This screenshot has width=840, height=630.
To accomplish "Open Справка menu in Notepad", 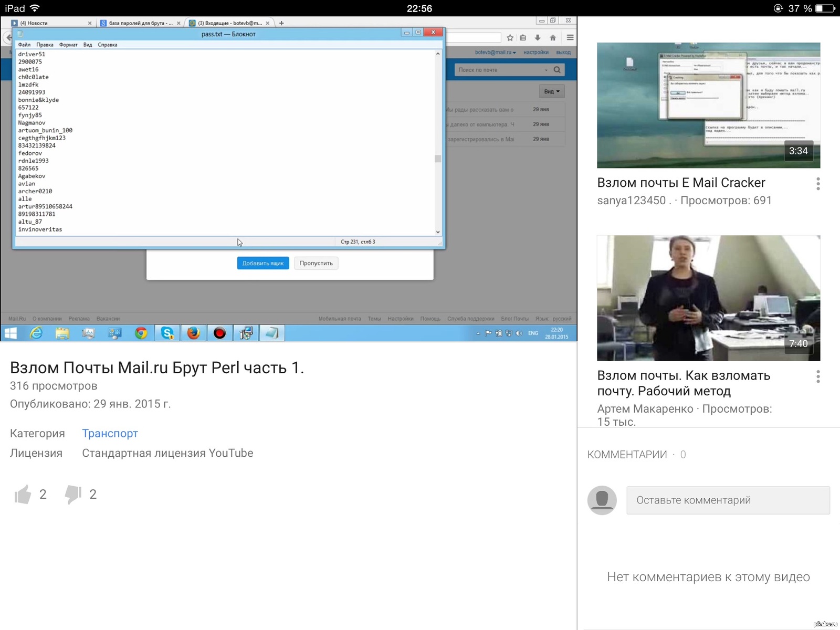I will click(x=107, y=45).
